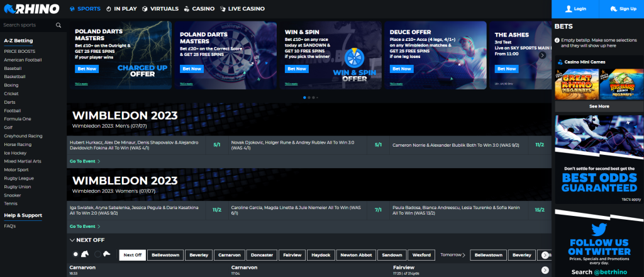The height and width of the screenshot is (277, 644).
Task: Select the Doncaster racecourse tab
Action: tap(262, 255)
